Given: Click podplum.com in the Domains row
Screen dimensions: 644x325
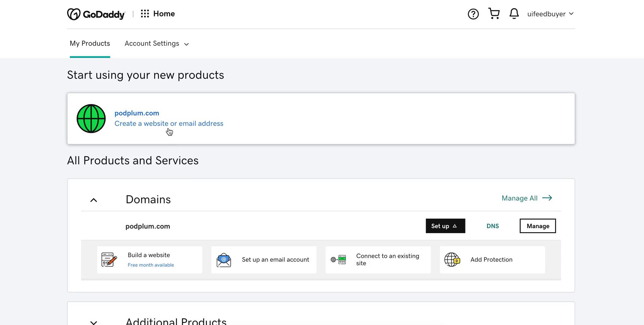Looking at the screenshot, I should (148, 226).
